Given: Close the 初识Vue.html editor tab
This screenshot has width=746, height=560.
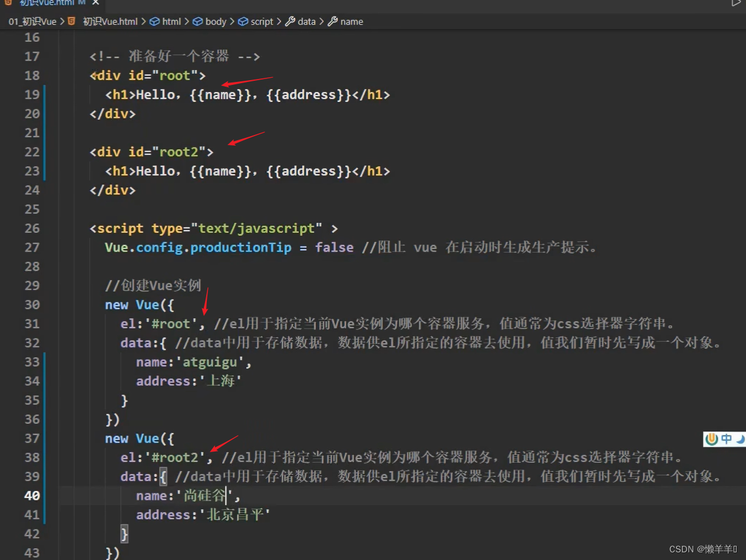Looking at the screenshot, I should [x=96, y=3].
